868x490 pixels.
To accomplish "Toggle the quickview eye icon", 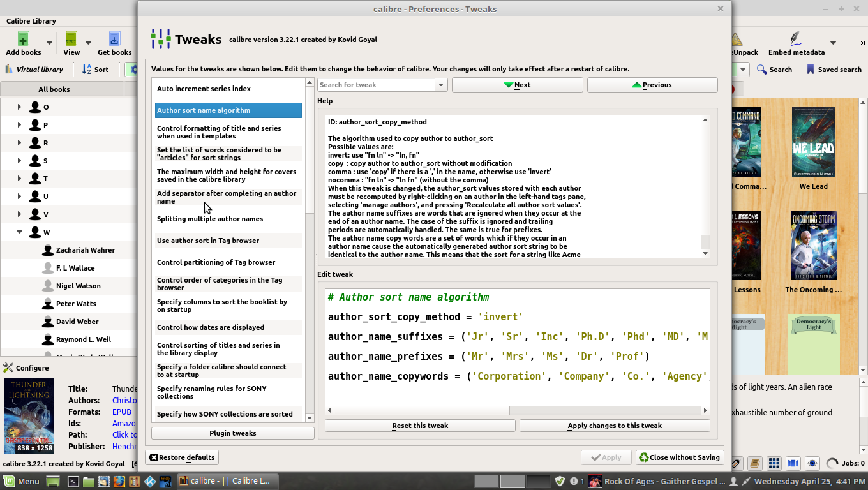I will pos(812,463).
